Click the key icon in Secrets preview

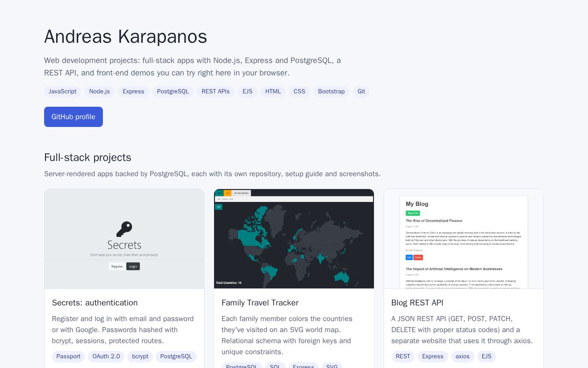tap(124, 229)
